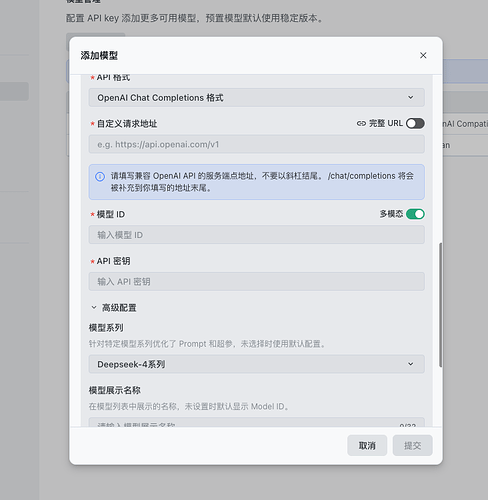The height and width of the screenshot is (500, 488).
Task: Click the chevron icon left of 高级配置
Action: coord(94,307)
